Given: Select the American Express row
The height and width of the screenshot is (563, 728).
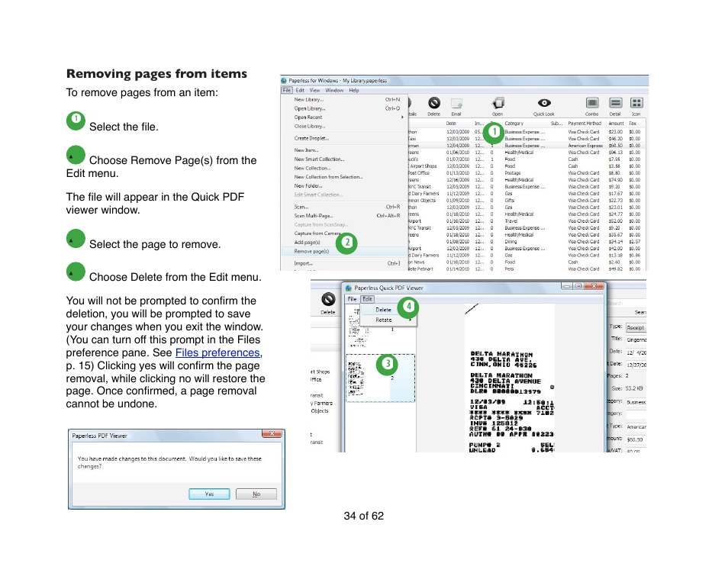Looking at the screenshot, I should [527, 145].
